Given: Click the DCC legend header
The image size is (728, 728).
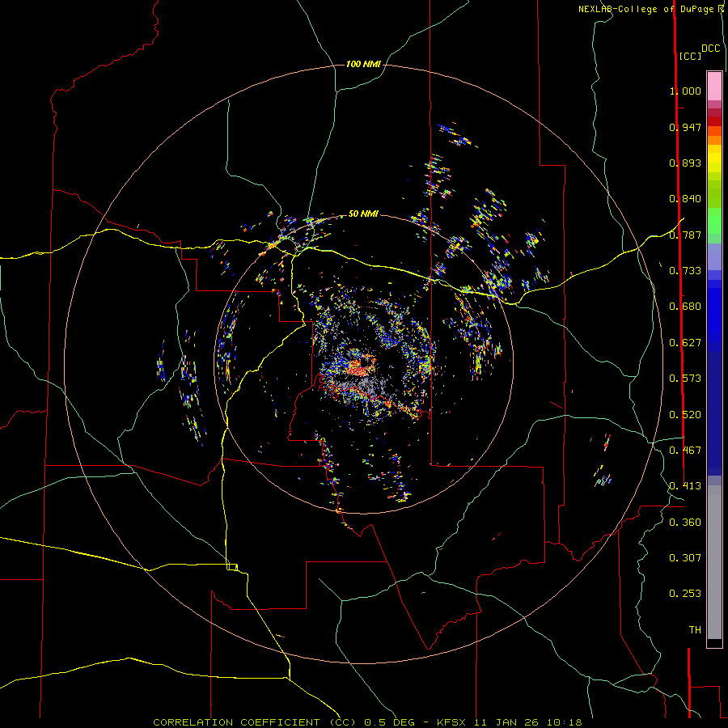Looking at the screenshot, I should click(711, 49).
